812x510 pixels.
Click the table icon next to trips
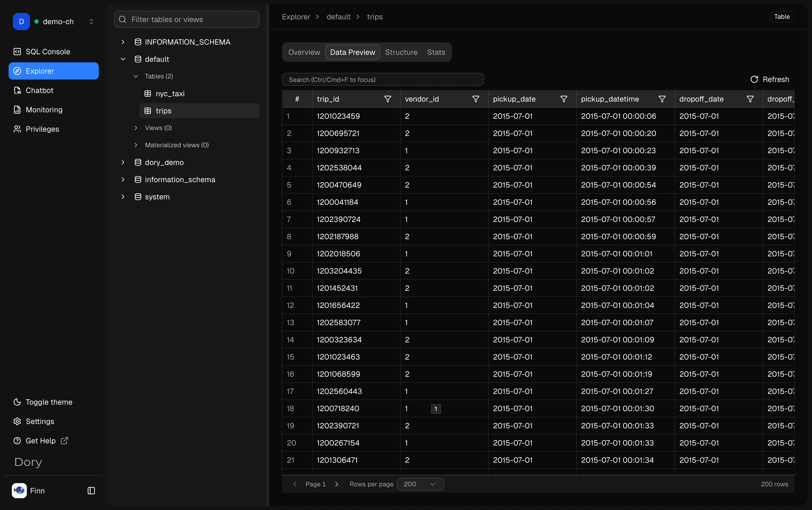pos(148,111)
